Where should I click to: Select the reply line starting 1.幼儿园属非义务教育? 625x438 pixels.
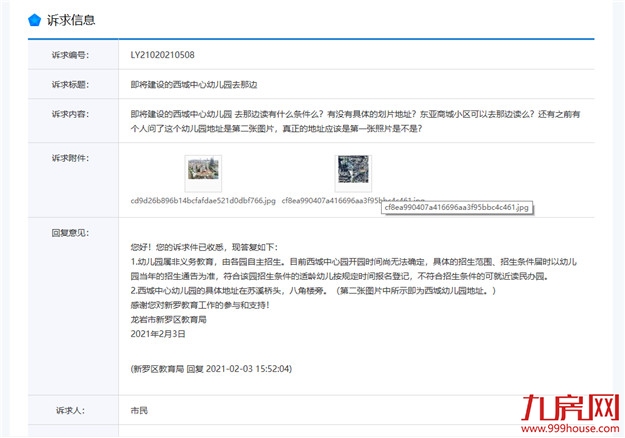354,262
